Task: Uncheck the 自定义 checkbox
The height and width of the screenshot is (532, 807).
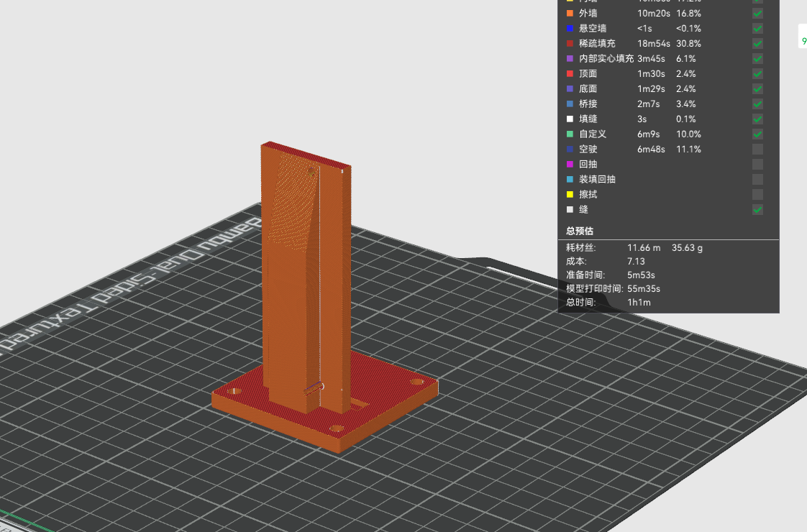Action: click(757, 134)
